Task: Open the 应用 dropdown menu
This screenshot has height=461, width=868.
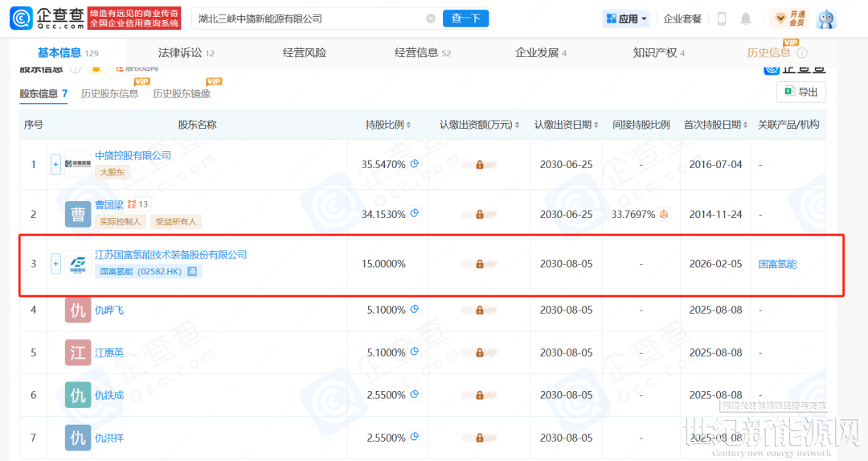Action: (628, 19)
